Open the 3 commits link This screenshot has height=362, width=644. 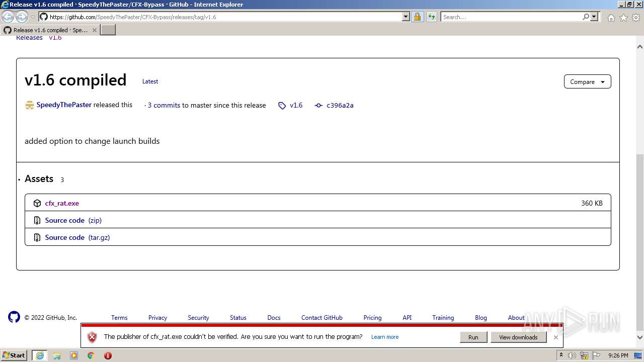(164, 105)
